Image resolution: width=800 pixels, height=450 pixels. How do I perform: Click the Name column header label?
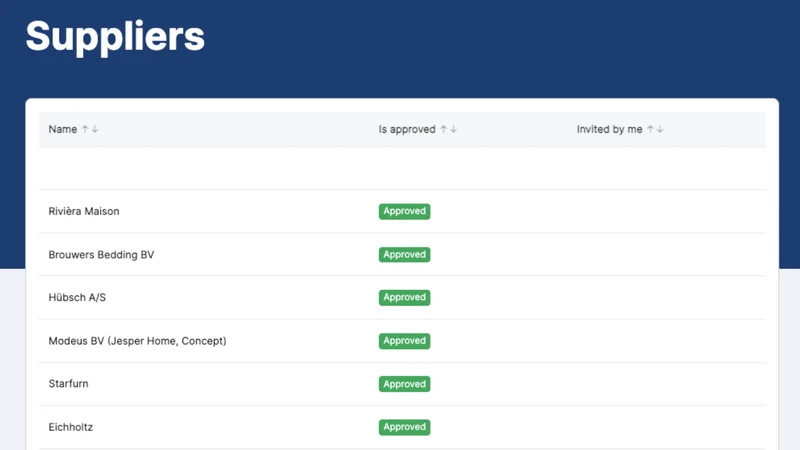tap(63, 129)
